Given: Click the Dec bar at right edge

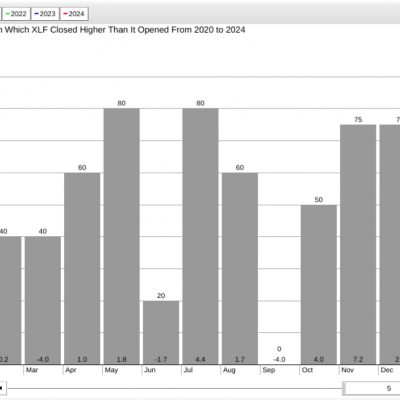Looking at the screenshot, I should (390, 244).
